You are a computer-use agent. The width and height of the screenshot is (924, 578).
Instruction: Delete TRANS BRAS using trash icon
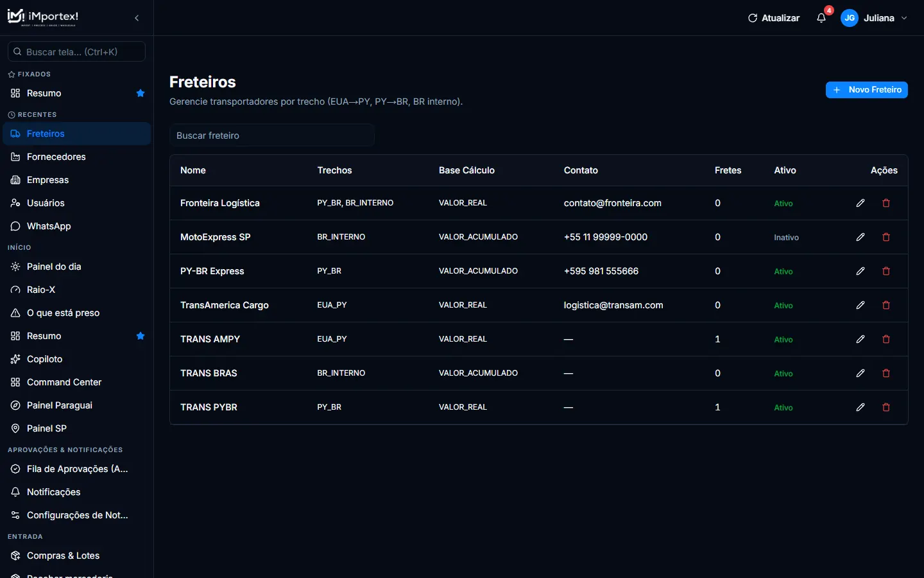886,373
